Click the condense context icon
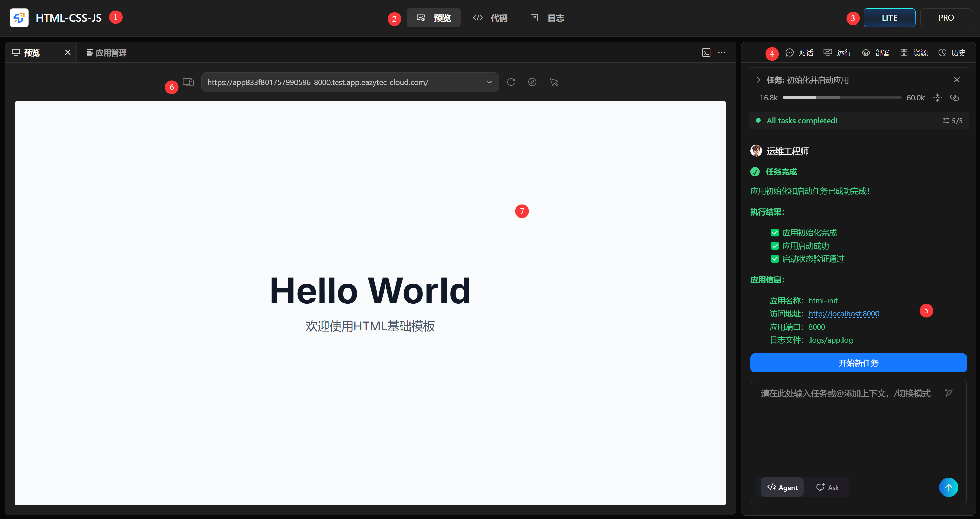Image resolution: width=980 pixels, height=519 pixels. coord(938,98)
